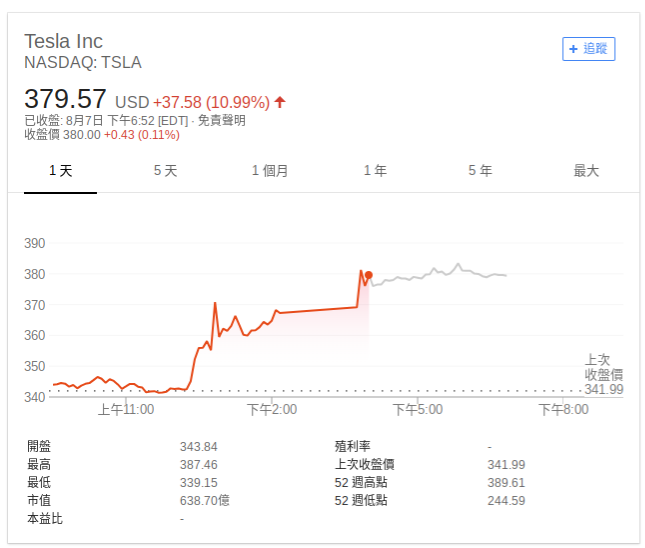Image resolution: width=645 pixels, height=548 pixels.
Task: Click the 下午2:00 time axis label
Action: 271,410
